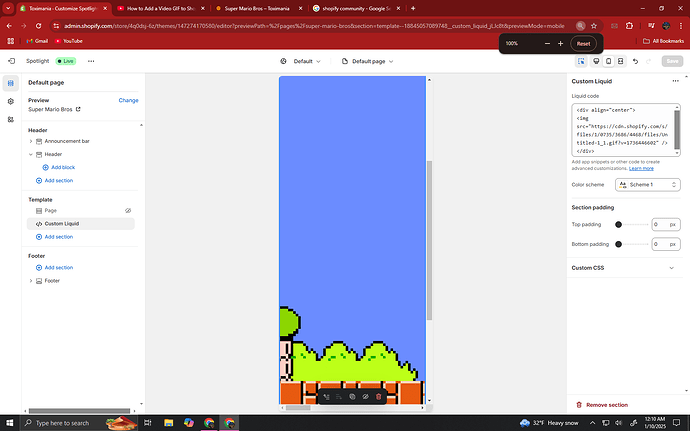This screenshot has width=690, height=431.
Task: Undo the last editor change
Action: pyautogui.click(x=635, y=61)
